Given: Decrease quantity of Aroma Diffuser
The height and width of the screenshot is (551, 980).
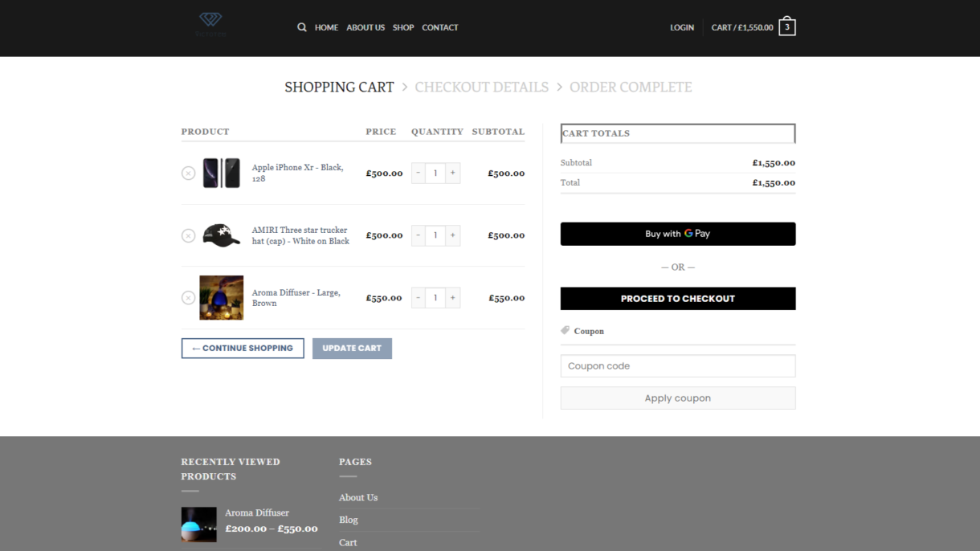Looking at the screenshot, I should (x=419, y=297).
